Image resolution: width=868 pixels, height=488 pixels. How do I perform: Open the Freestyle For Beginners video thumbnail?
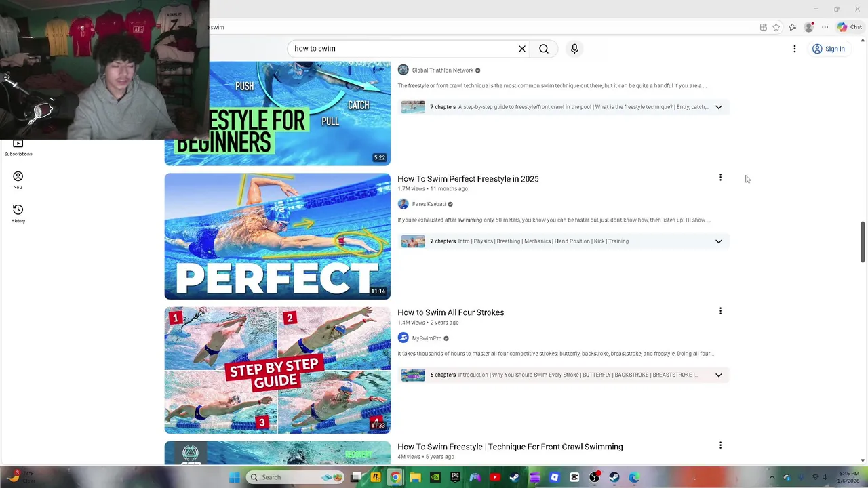[277, 113]
